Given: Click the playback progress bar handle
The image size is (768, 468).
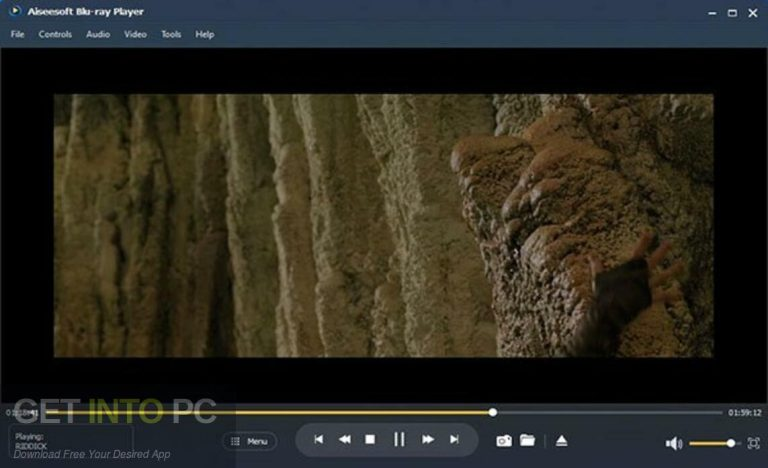Looking at the screenshot, I should pos(493,412).
